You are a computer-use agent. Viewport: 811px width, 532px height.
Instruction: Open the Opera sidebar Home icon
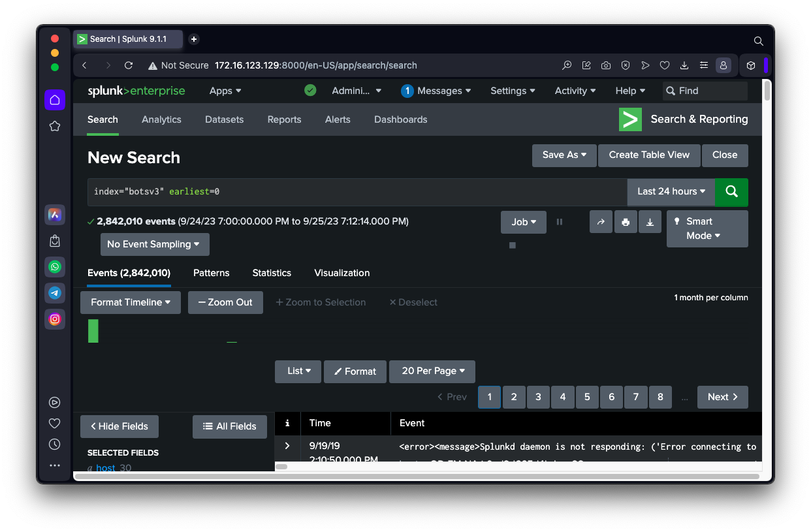click(55, 100)
